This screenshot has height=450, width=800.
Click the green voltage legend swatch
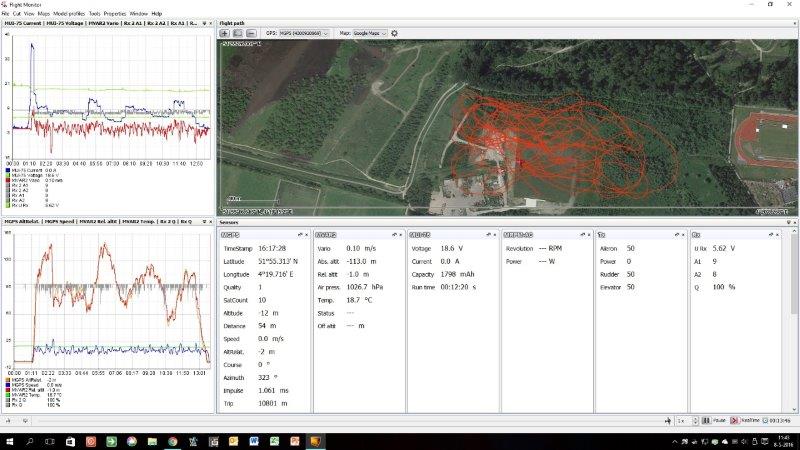pos(8,175)
